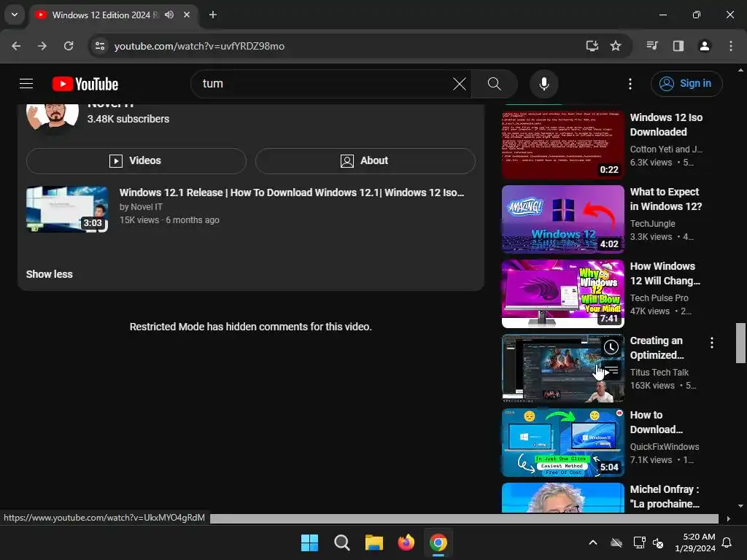Open the muted volume tray icon
747x560 pixels.
coord(659,542)
